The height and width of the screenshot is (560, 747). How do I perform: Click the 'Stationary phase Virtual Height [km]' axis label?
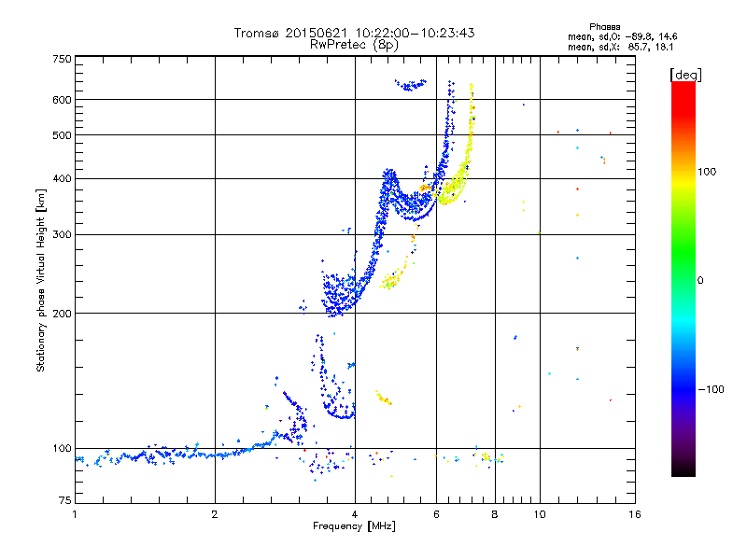(x=41, y=281)
